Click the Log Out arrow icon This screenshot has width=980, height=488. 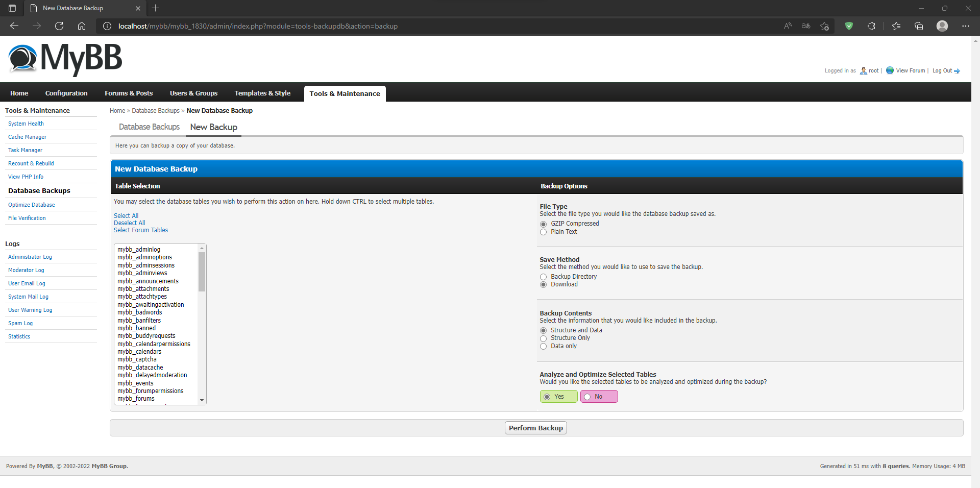coord(957,71)
